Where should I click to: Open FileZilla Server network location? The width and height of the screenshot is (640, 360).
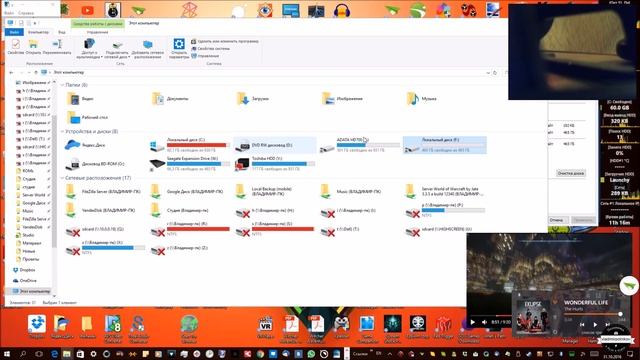pyautogui.click(x=103, y=191)
